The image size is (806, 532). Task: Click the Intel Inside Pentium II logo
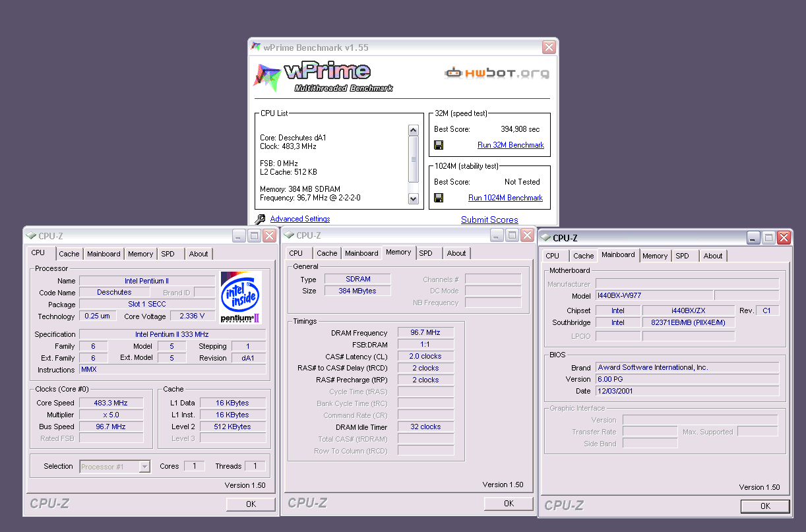(x=240, y=297)
